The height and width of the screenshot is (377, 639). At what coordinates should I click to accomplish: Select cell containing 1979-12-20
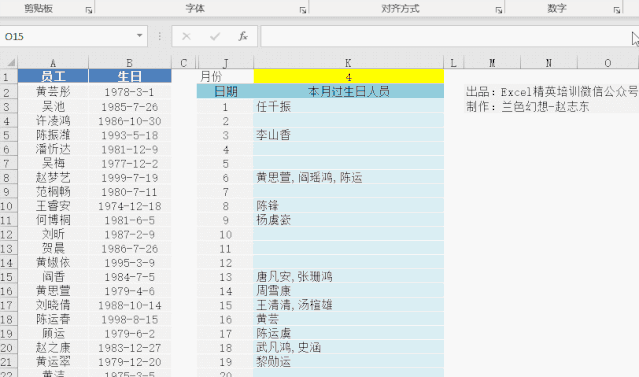pos(130,362)
